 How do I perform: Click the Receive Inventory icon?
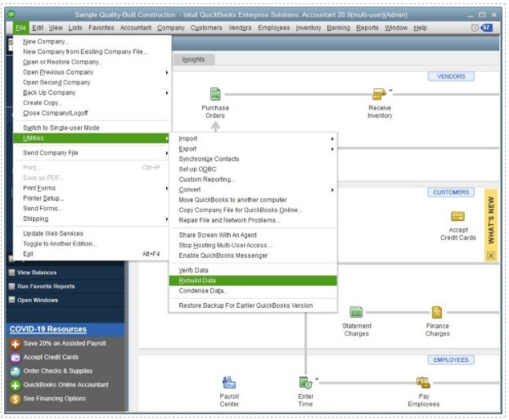(x=379, y=94)
